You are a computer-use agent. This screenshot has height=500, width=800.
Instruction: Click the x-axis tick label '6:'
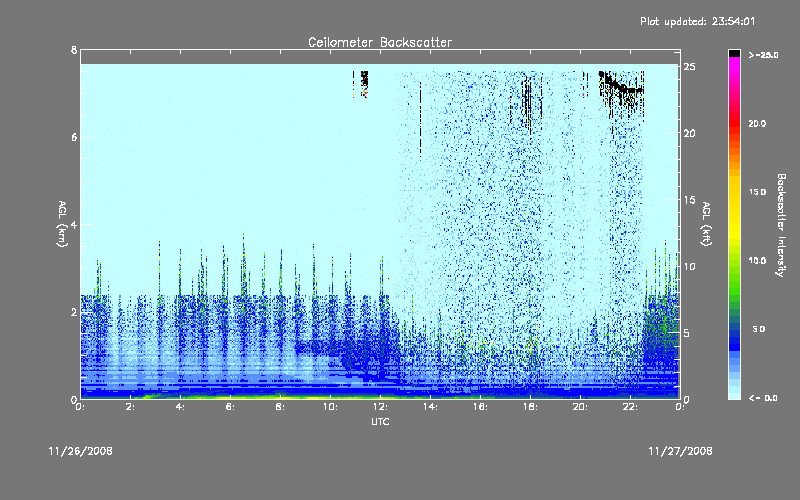pos(231,407)
